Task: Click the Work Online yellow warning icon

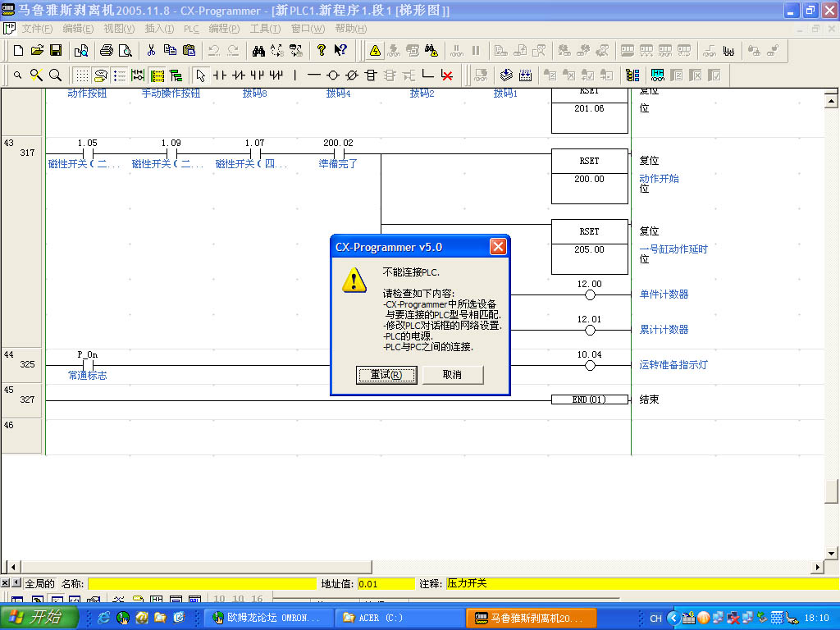Action: [x=375, y=50]
